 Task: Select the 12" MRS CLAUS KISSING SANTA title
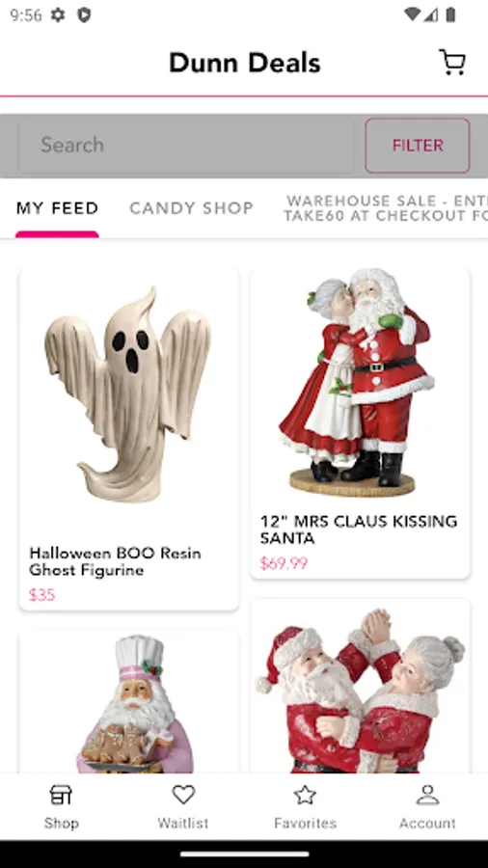(x=359, y=529)
